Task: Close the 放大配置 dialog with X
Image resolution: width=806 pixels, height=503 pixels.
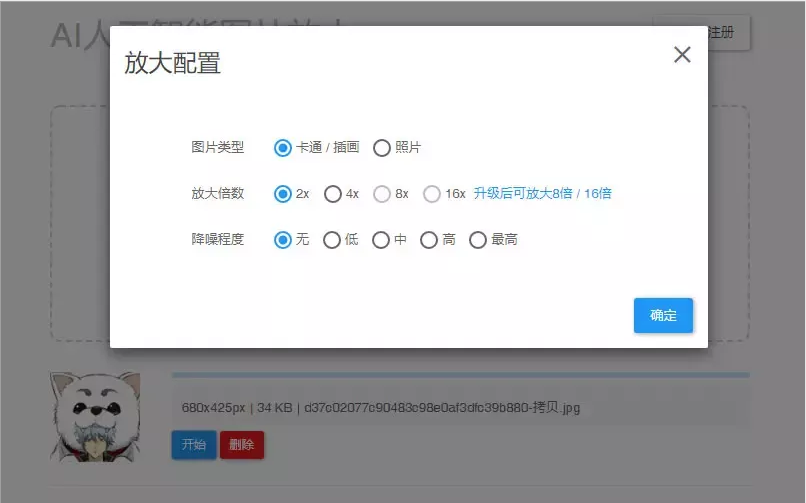Action: pyautogui.click(x=682, y=54)
